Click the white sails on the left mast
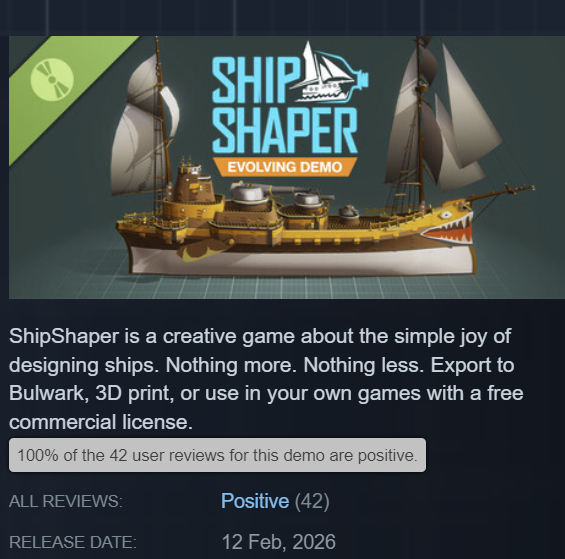Viewport: 565px width, 559px height. click(x=144, y=126)
